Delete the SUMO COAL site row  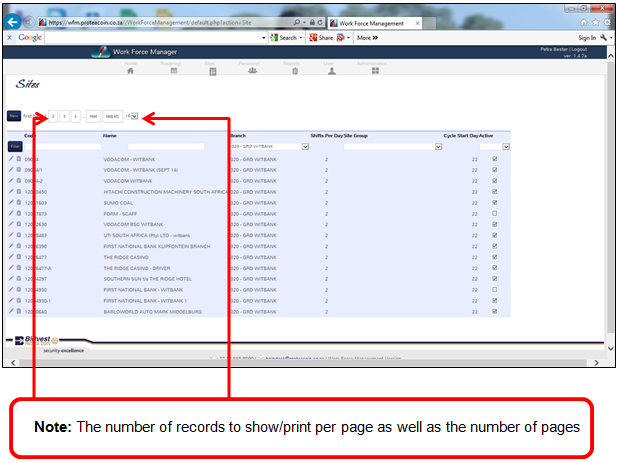pyautogui.click(x=19, y=203)
